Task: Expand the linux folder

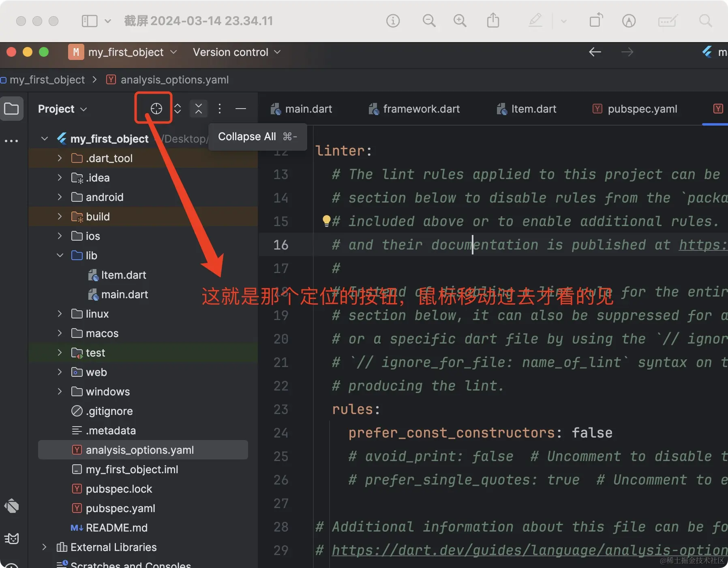Action: (x=60, y=314)
